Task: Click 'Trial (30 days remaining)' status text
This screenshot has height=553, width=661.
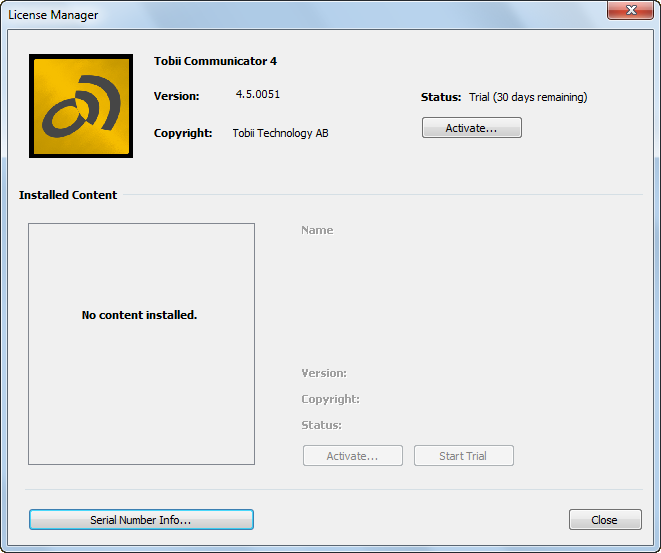Action: click(528, 97)
